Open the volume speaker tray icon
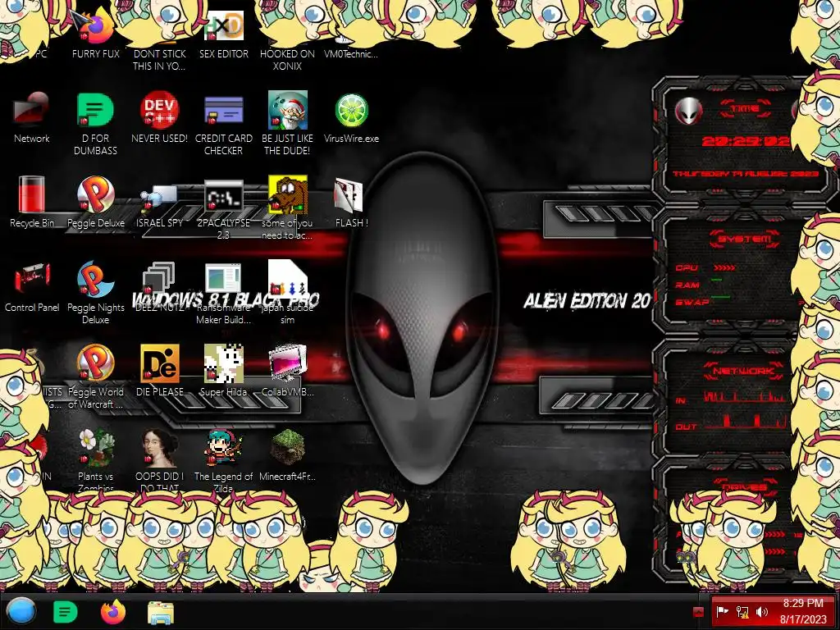The image size is (840, 630). [x=762, y=611]
